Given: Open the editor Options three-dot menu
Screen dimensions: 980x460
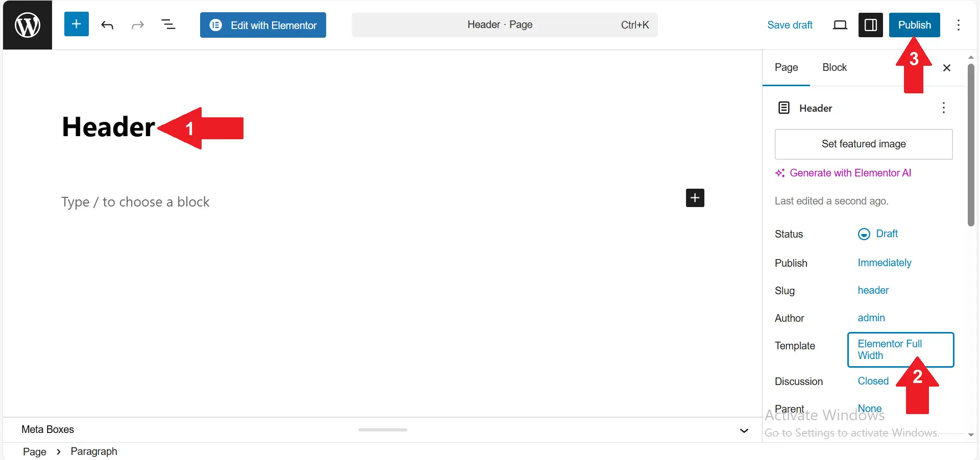Looking at the screenshot, I should pyautogui.click(x=959, y=24).
